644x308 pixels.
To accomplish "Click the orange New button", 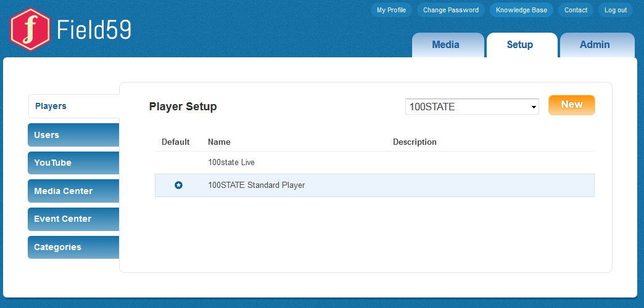I will (x=572, y=105).
